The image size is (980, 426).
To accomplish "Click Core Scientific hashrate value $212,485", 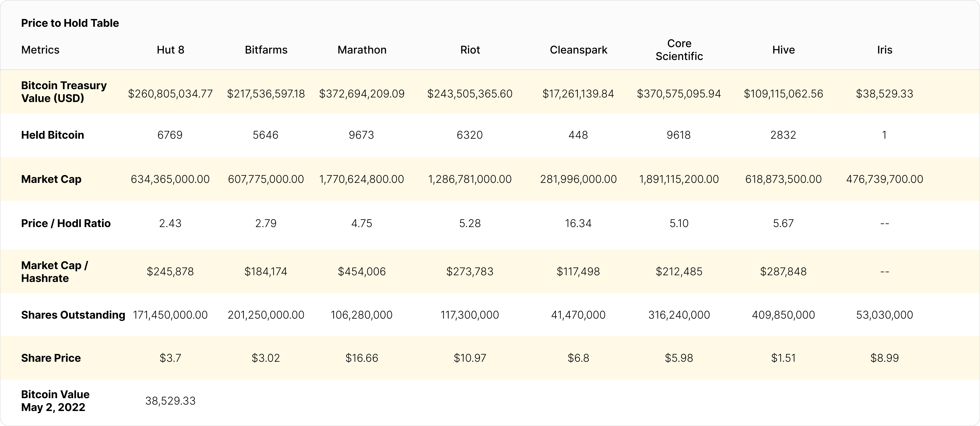I will click(679, 272).
